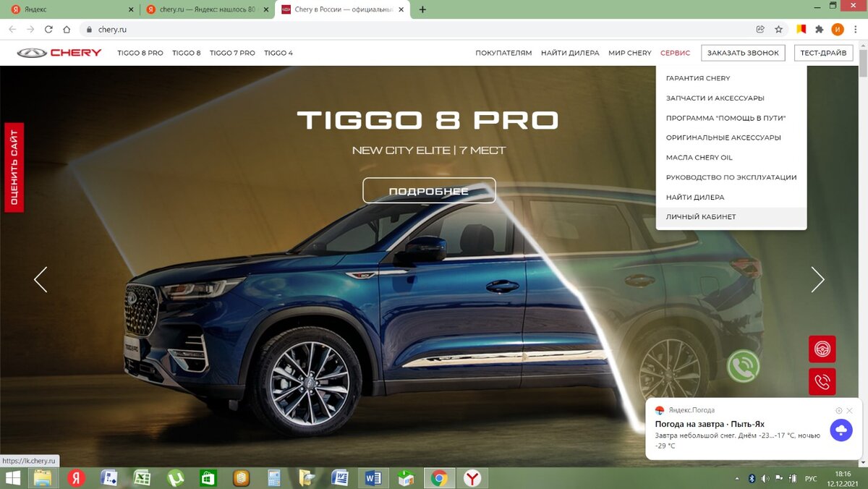Click the red phone callback icon

(822, 381)
